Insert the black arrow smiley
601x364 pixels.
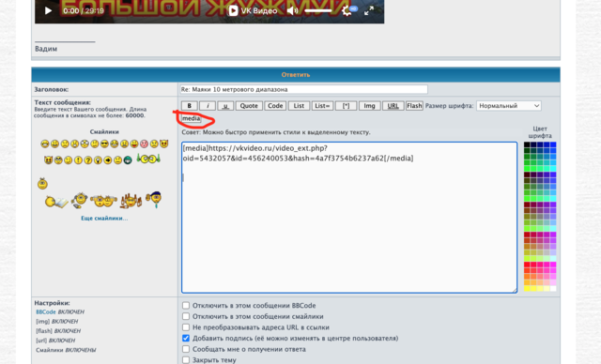coord(108,160)
